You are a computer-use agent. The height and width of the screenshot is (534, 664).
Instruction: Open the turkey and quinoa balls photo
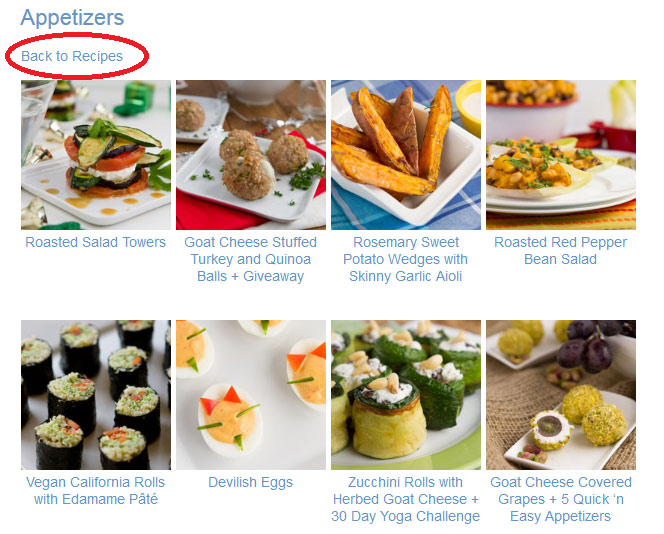[x=251, y=155]
